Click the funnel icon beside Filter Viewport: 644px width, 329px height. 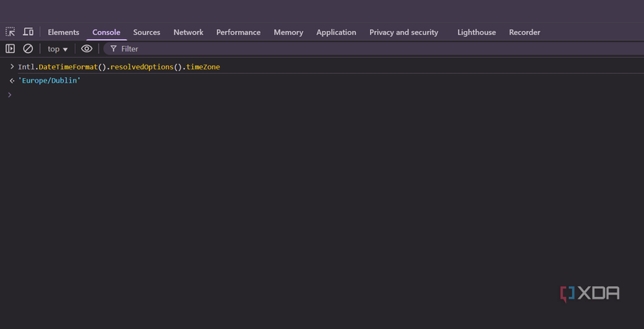point(113,48)
